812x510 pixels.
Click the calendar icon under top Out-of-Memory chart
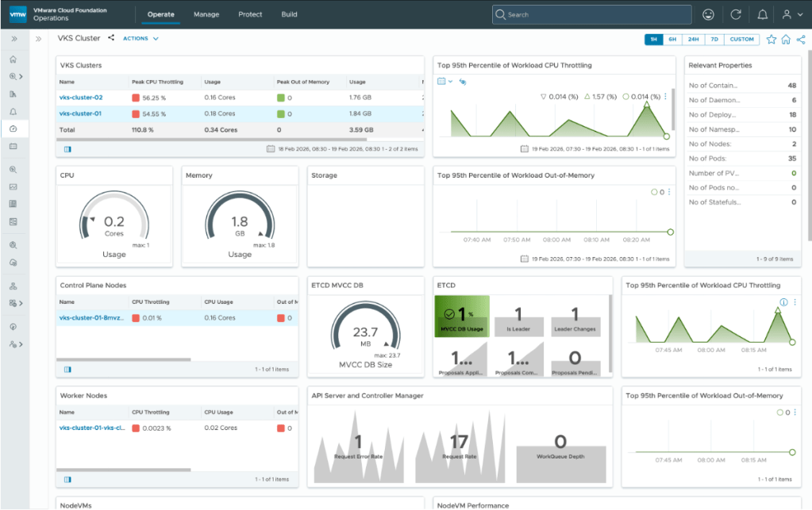[524, 259]
